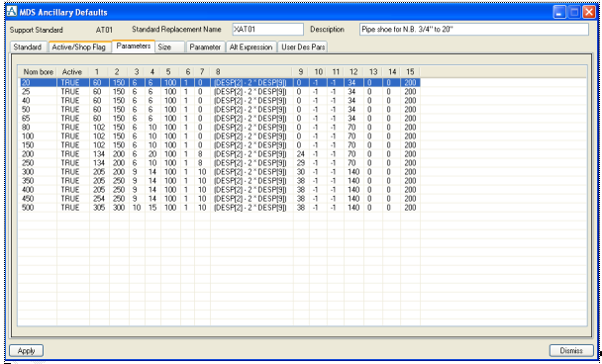Switch to Active/Shop Flag tab
This screenshot has height=364, width=602.
[x=79, y=47]
